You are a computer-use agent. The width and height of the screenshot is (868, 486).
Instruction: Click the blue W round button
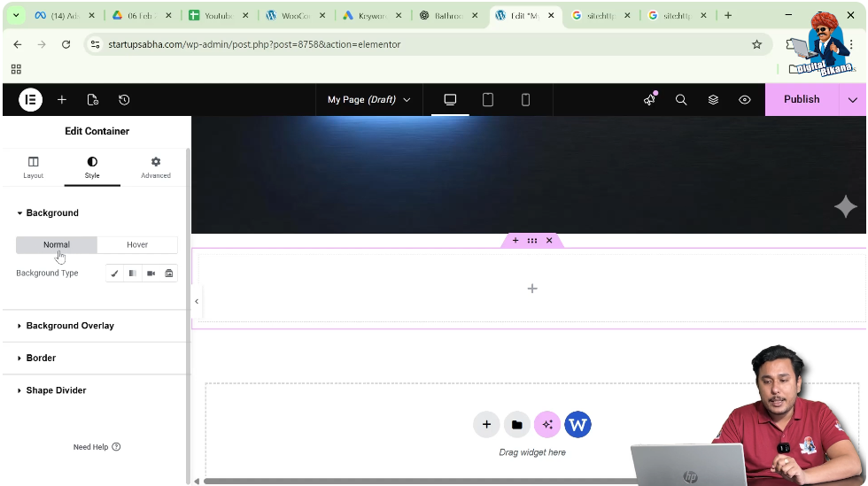(x=577, y=425)
